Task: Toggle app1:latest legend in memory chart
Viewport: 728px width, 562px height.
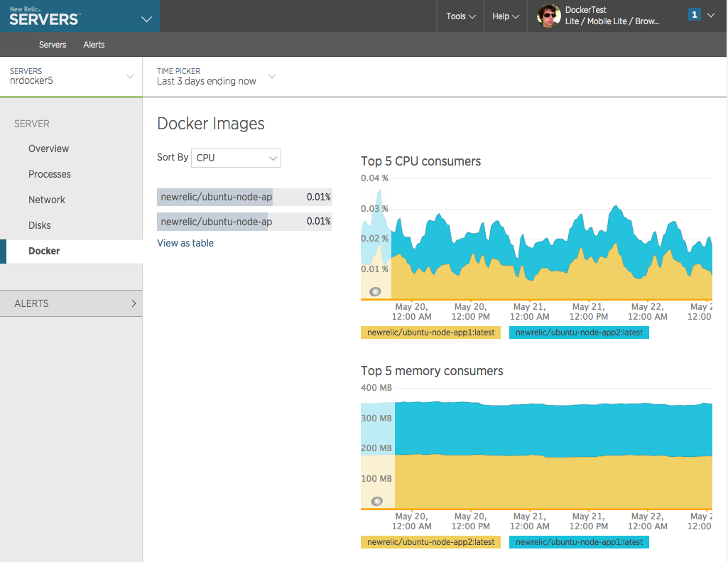Action: tap(579, 542)
